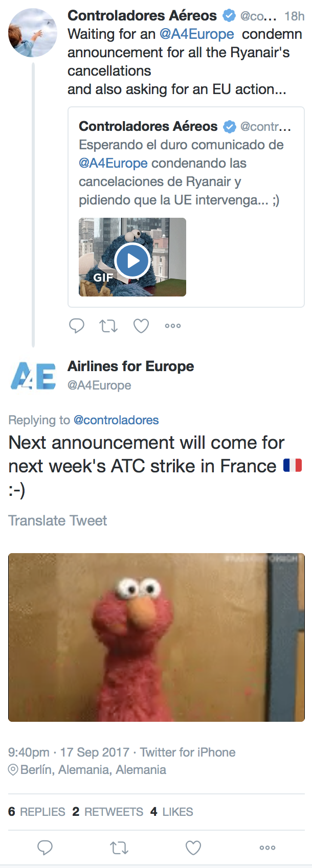This screenshot has height=868, width=312.
Task: View the 2 Retweets list
Action: coord(108,812)
